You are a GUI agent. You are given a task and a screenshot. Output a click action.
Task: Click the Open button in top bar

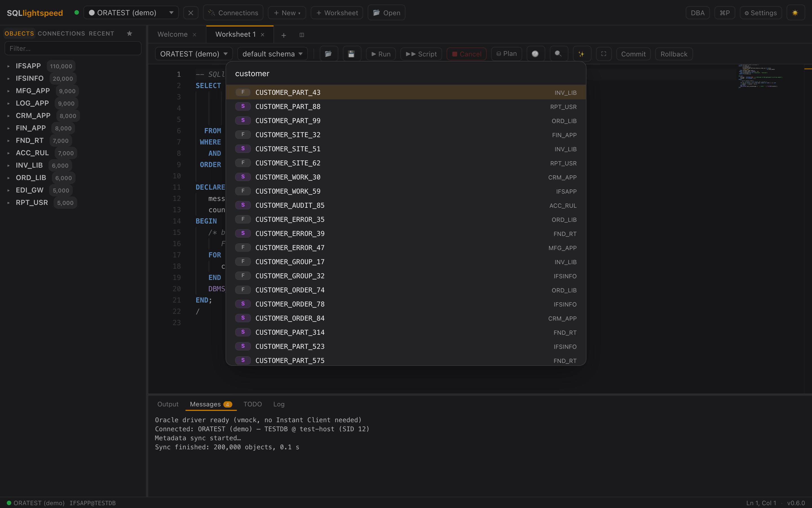(387, 13)
